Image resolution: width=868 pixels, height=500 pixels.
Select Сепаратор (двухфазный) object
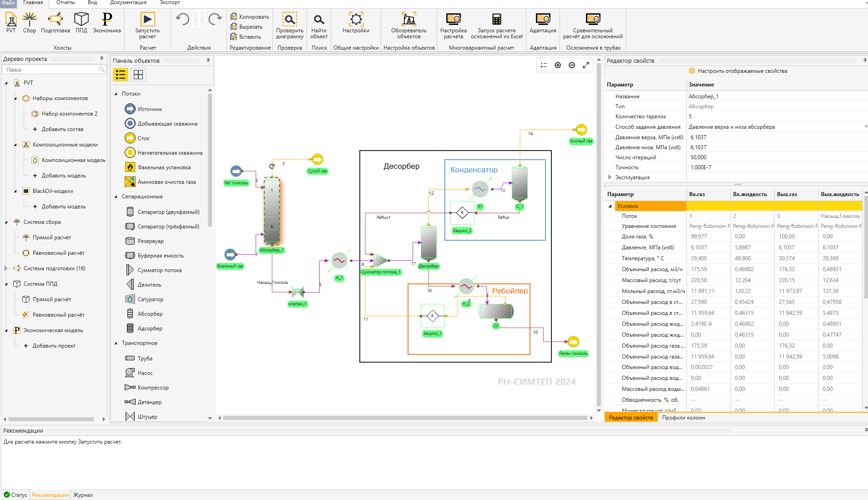coord(162,212)
